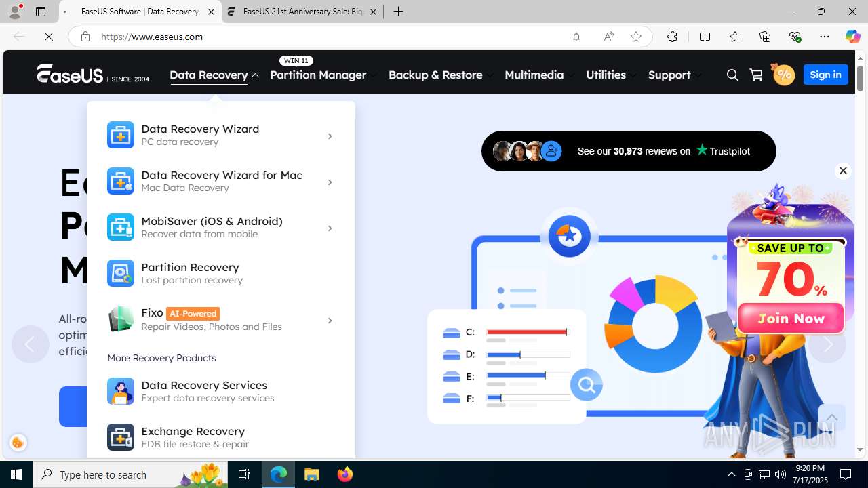Go to next hero slide
This screenshot has height=488, width=868.
coord(827,344)
